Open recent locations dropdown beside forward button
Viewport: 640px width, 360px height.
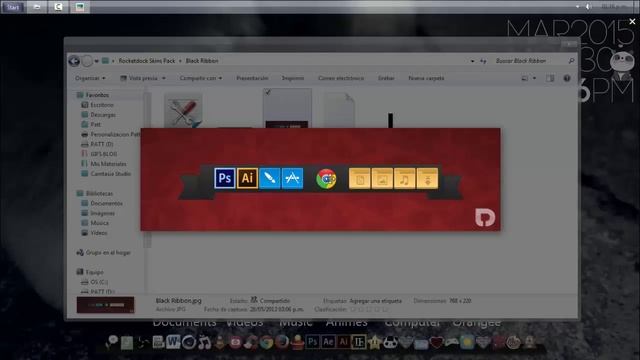(97, 61)
